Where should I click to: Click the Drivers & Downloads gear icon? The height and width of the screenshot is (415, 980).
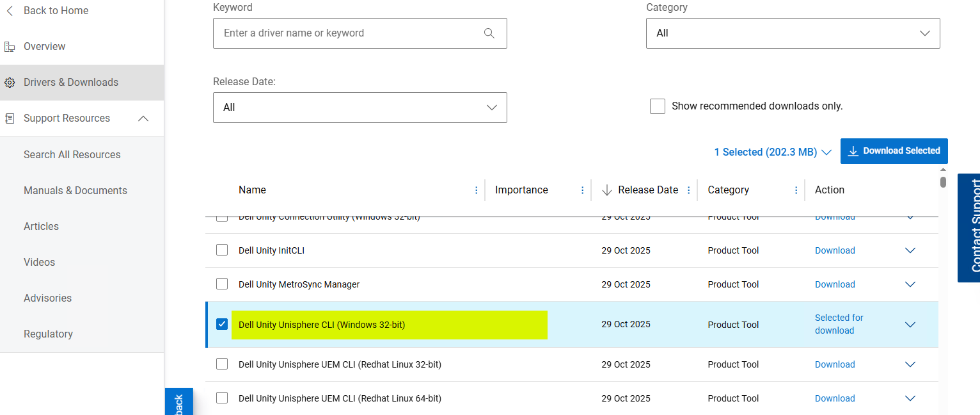(x=10, y=83)
